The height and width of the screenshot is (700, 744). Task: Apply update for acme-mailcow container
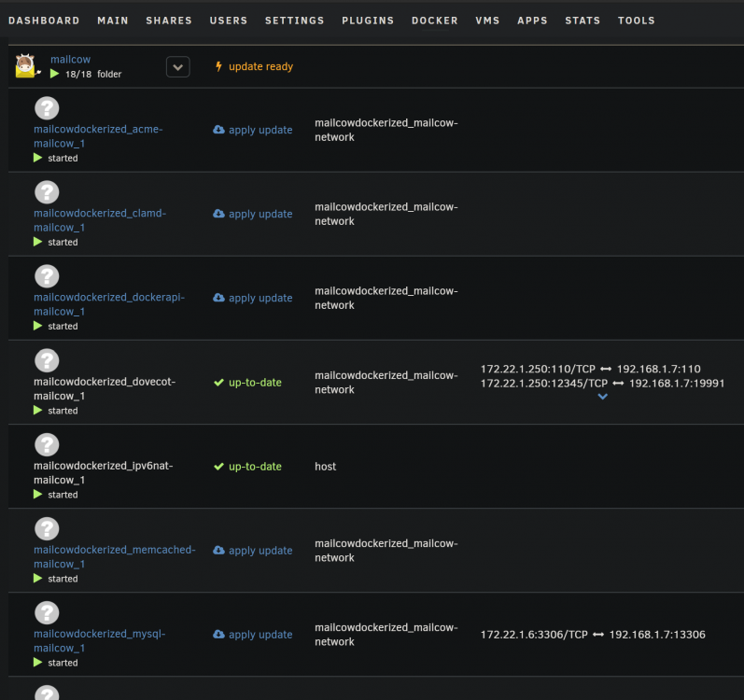[x=260, y=130]
